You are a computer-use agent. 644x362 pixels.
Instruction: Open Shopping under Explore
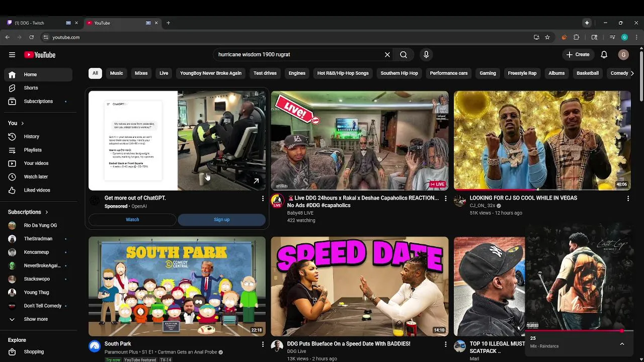38,352
